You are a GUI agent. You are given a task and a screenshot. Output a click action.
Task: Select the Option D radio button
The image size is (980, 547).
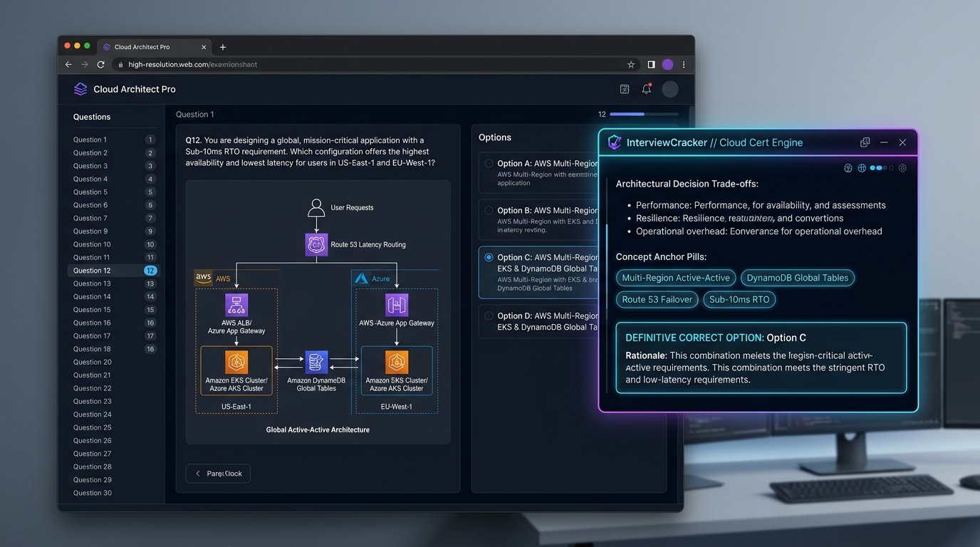click(x=489, y=316)
